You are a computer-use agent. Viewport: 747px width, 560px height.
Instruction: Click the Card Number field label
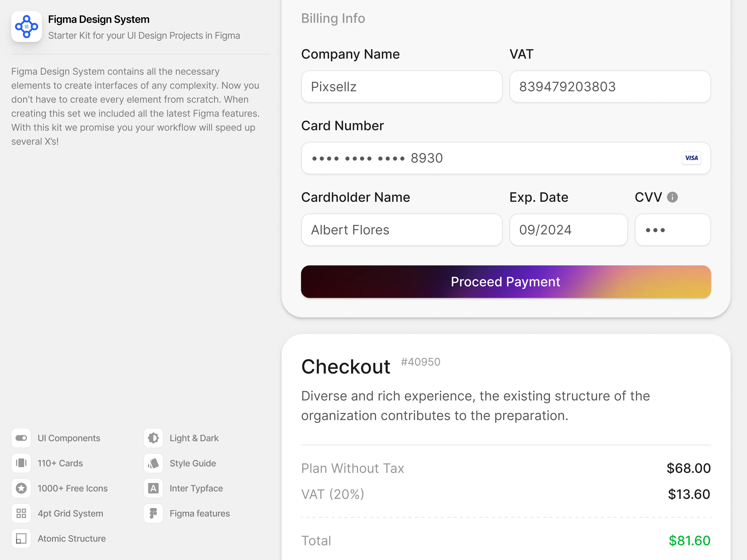pos(342,126)
